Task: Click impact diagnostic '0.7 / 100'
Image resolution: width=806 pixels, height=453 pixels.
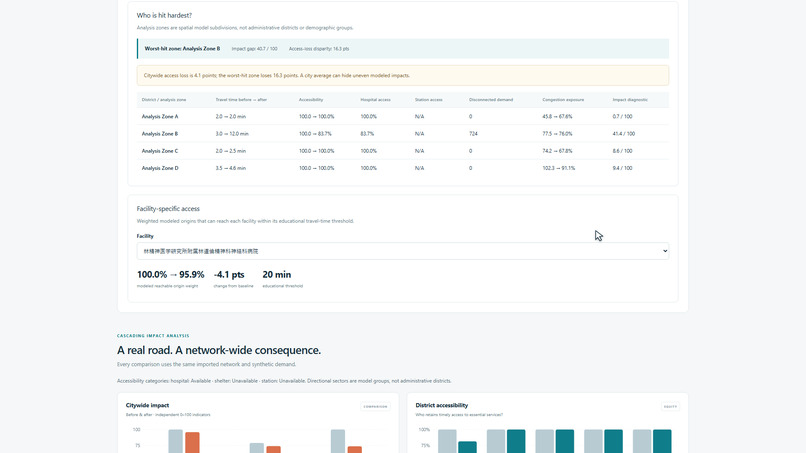Action: 622,117
